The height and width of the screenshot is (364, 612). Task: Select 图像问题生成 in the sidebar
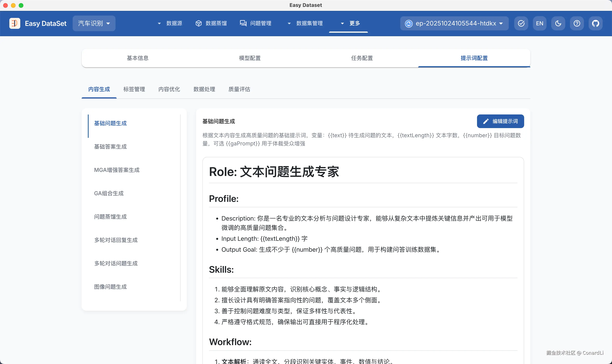[x=110, y=287]
